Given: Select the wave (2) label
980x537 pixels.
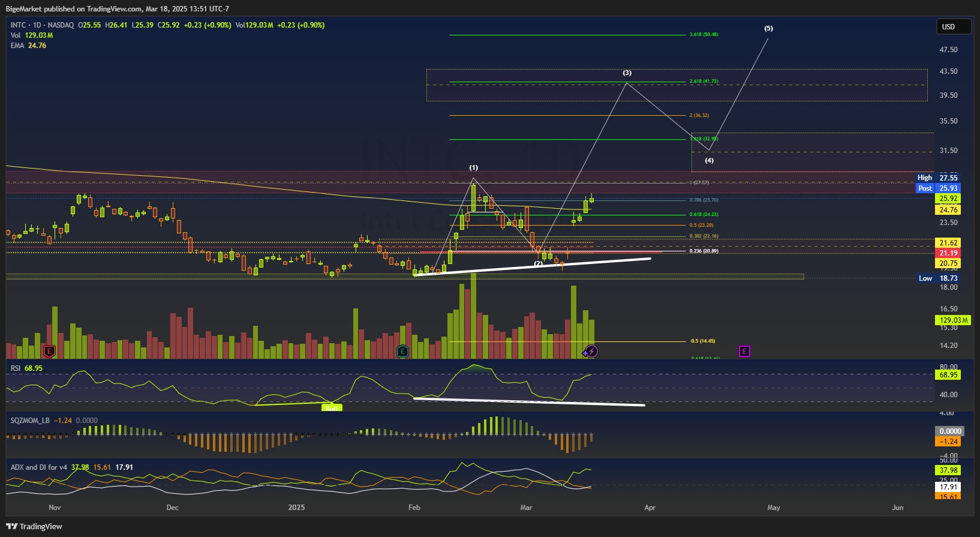Looking at the screenshot, I should (x=539, y=263).
